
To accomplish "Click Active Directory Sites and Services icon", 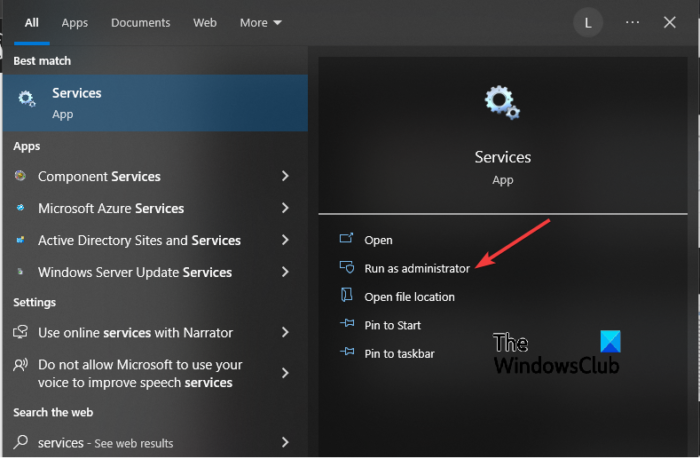I will tap(20, 240).
